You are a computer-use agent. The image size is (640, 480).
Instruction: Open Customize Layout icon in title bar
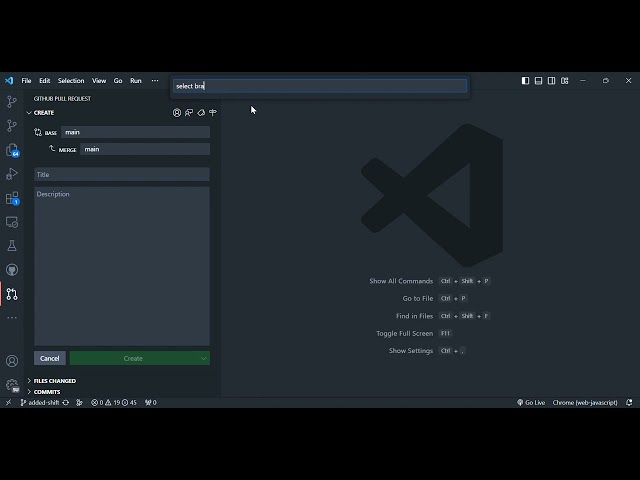564,81
